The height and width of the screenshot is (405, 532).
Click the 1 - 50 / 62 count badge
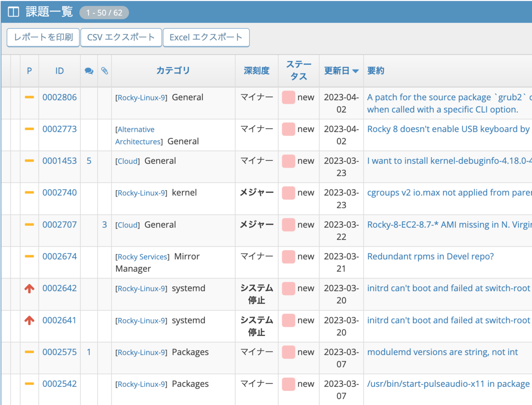click(x=104, y=12)
